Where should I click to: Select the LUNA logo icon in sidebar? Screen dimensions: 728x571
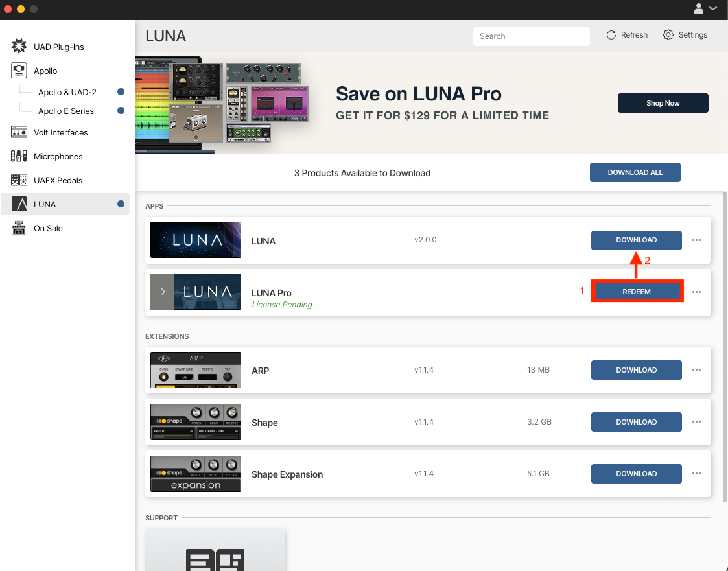pos(19,204)
